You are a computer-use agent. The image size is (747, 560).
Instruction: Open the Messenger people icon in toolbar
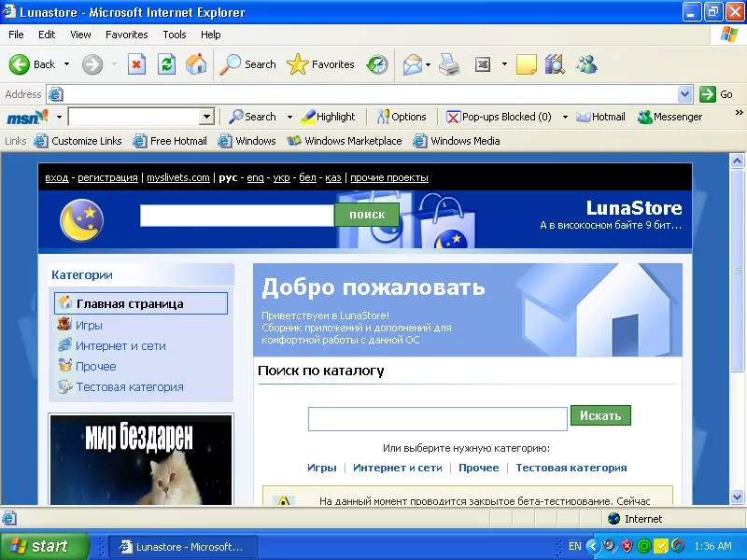[586, 64]
